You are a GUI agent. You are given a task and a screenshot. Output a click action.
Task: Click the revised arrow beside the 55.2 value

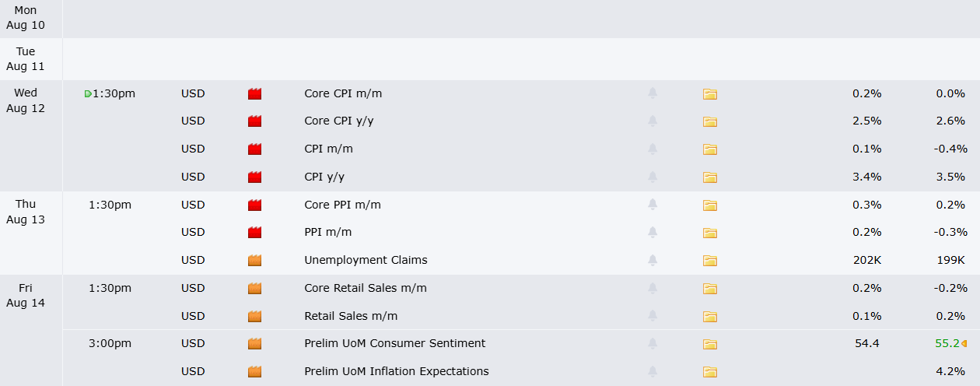[964, 344]
